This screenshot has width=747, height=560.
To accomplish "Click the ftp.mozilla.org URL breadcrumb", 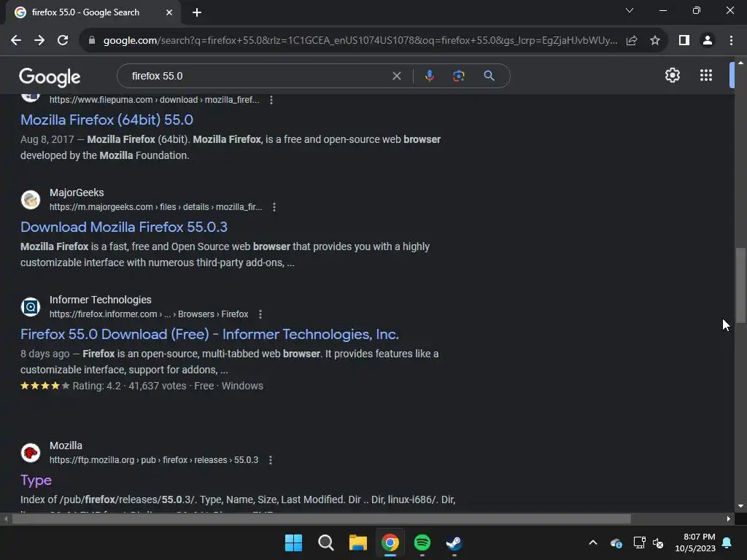I will 154,460.
